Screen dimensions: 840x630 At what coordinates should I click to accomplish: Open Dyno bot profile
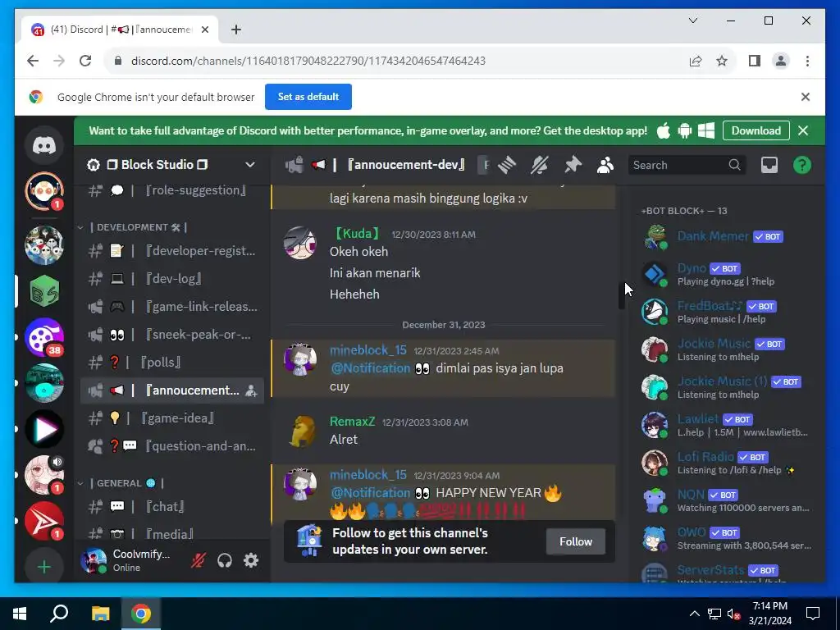click(725, 274)
